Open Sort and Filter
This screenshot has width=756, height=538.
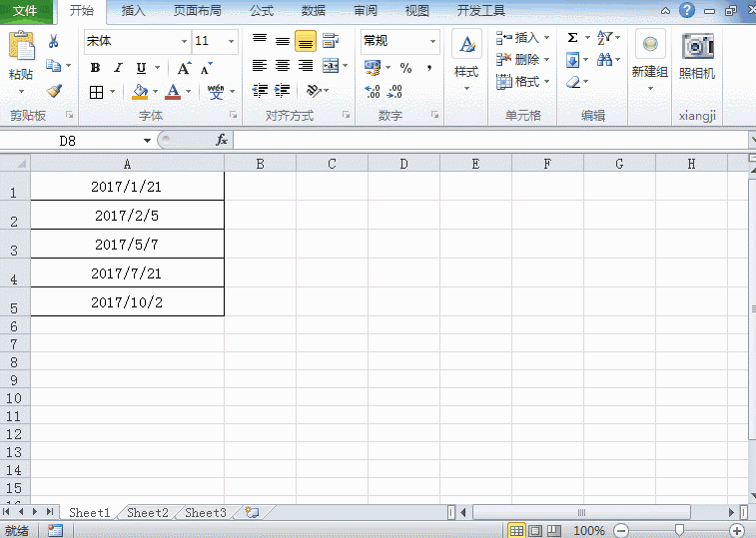pos(604,37)
